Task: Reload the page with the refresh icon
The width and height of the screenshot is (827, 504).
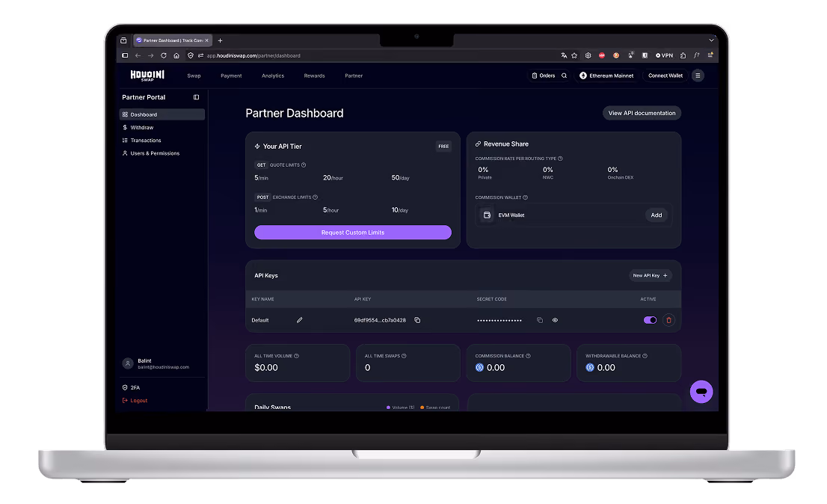Action: (164, 55)
